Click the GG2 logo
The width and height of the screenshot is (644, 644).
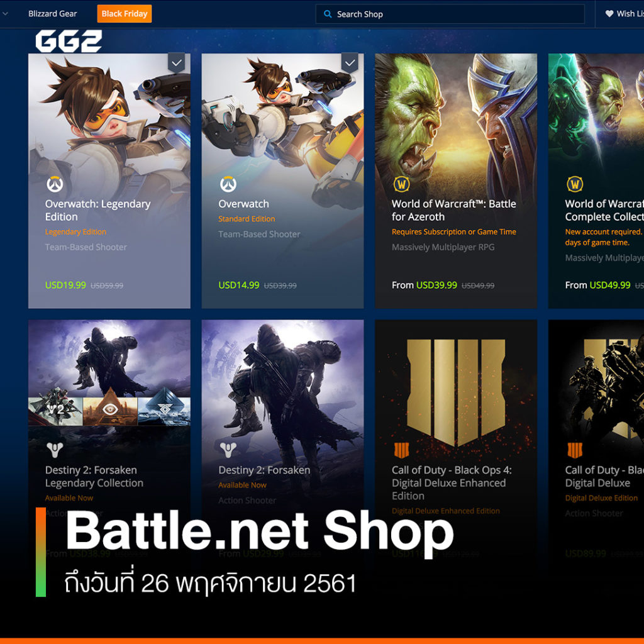(69, 41)
